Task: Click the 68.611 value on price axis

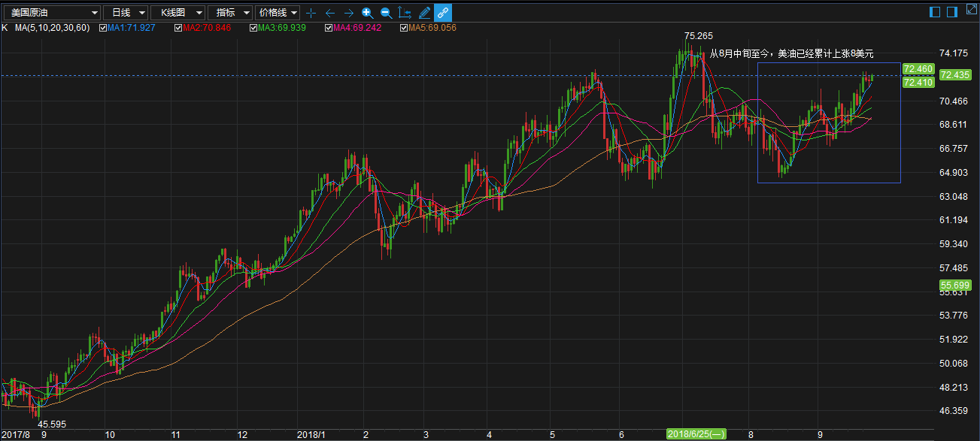Action: [954, 125]
